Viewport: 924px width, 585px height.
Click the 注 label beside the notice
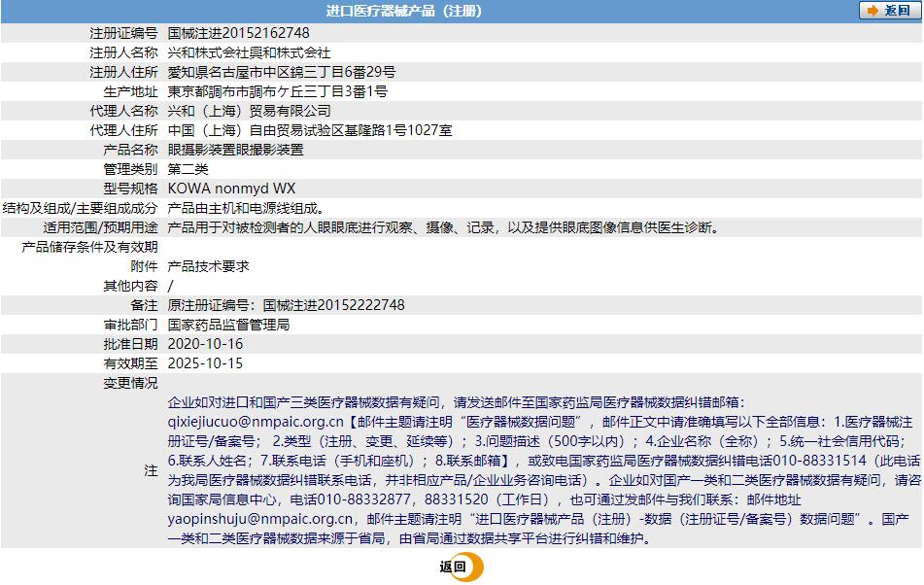(151, 470)
